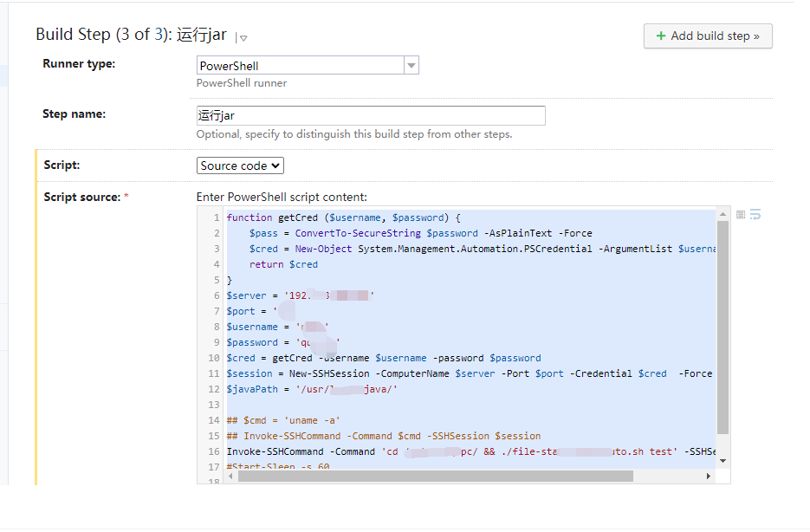
Task: Select line number 1 in gutter
Action: pos(216,217)
